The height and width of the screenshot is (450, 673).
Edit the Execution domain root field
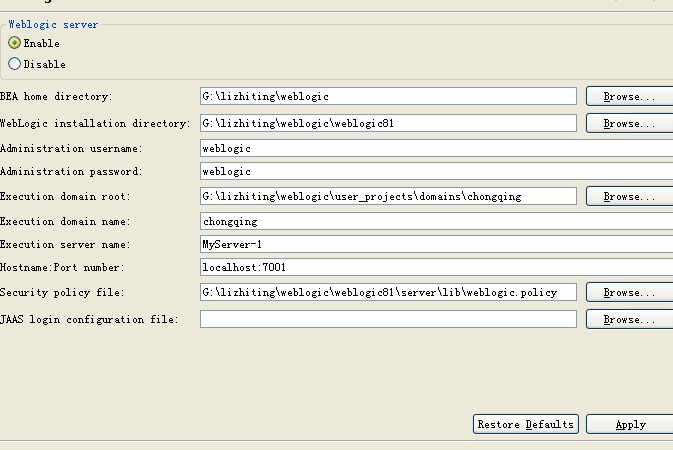tap(388, 197)
